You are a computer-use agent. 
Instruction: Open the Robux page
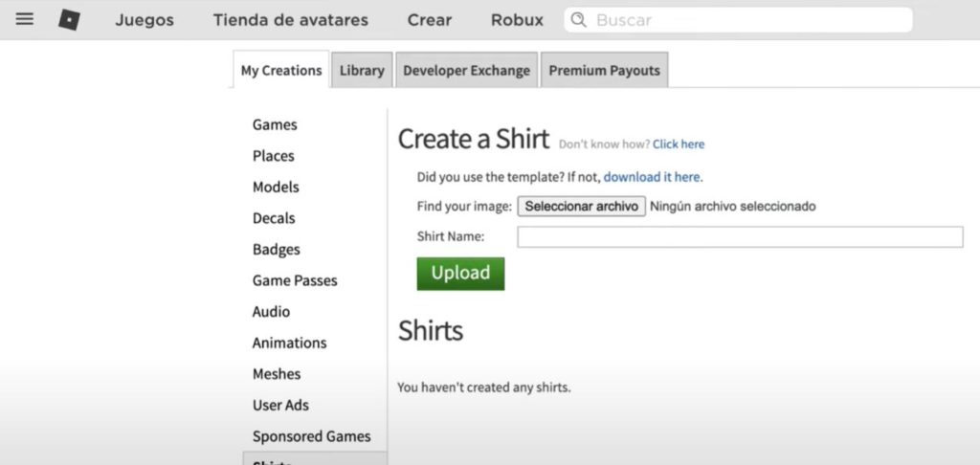click(x=517, y=20)
